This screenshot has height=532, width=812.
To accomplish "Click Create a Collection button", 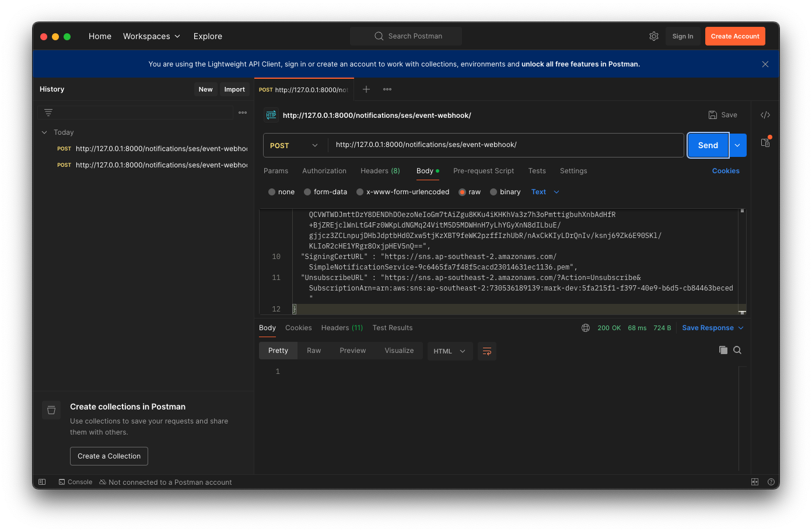I will click(x=109, y=456).
